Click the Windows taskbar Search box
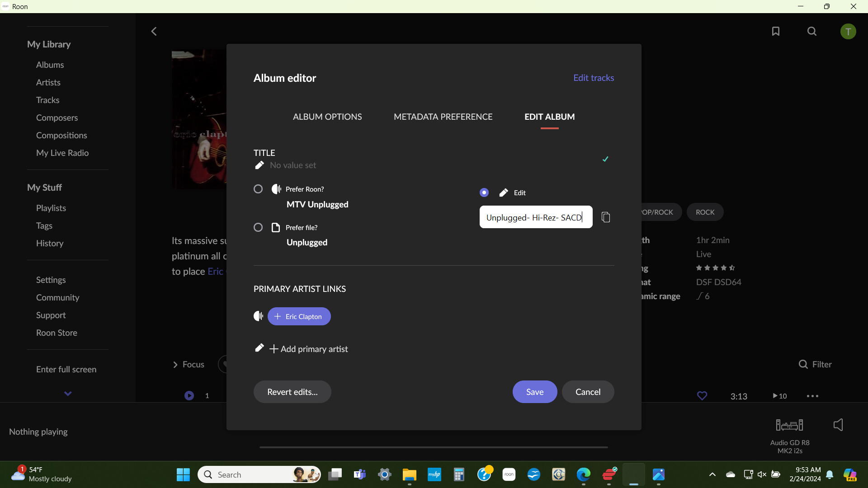The height and width of the screenshot is (488, 868). (x=259, y=474)
